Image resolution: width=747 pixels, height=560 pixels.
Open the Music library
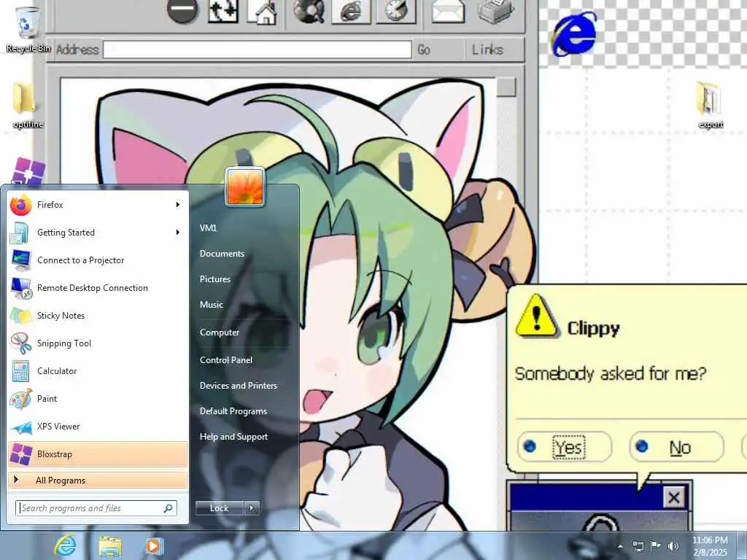coord(211,305)
